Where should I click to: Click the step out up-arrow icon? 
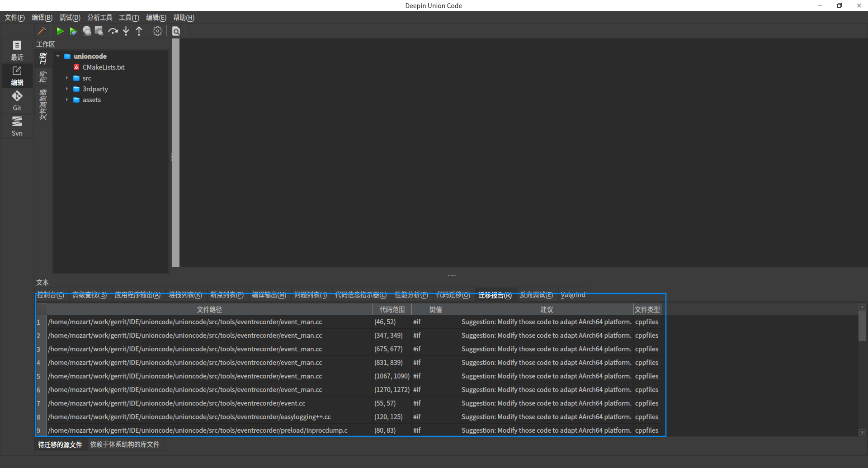click(x=139, y=31)
